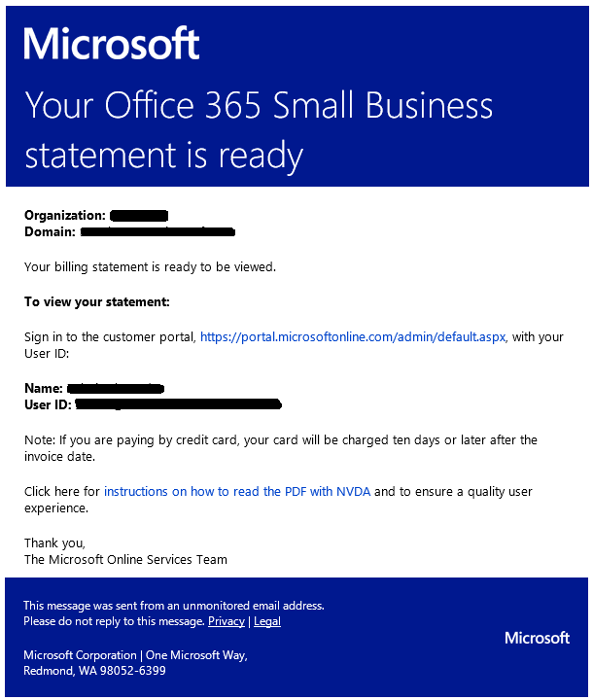
Task: Click the "To view your statement:" heading
Action: pyautogui.click(x=97, y=301)
